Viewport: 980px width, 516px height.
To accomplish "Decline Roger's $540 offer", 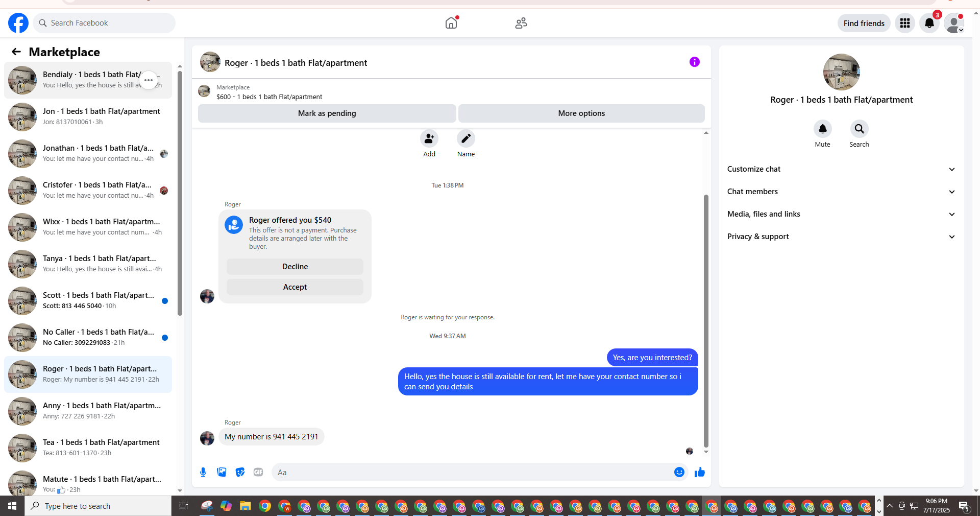I will pyautogui.click(x=295, y=267).
